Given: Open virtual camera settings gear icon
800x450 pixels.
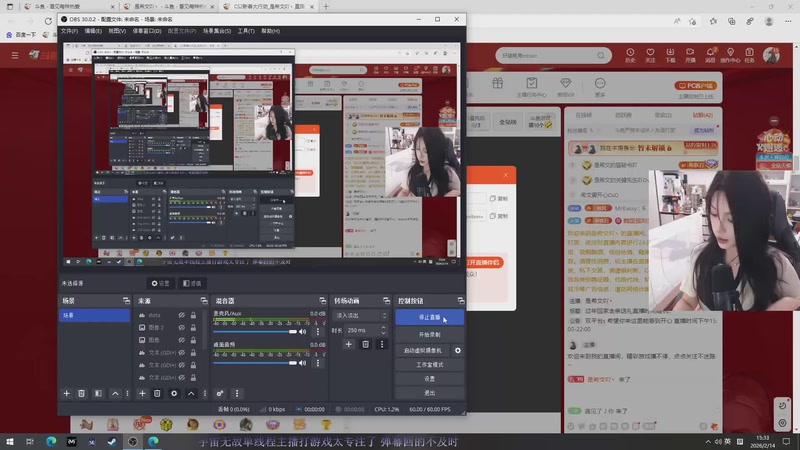Looking at the screenshot, I should 458,351.
